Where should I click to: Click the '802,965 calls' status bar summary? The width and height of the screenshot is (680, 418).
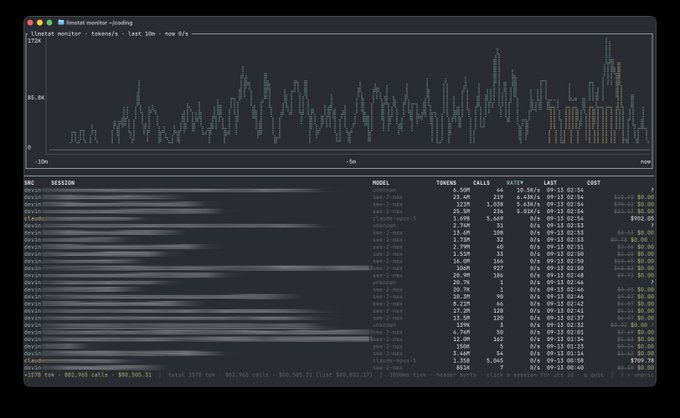tap(86, 375)
